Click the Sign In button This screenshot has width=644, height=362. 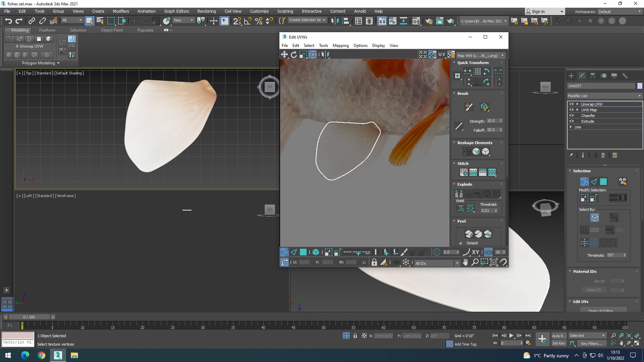pyautogui.click(x=545, y=11)
